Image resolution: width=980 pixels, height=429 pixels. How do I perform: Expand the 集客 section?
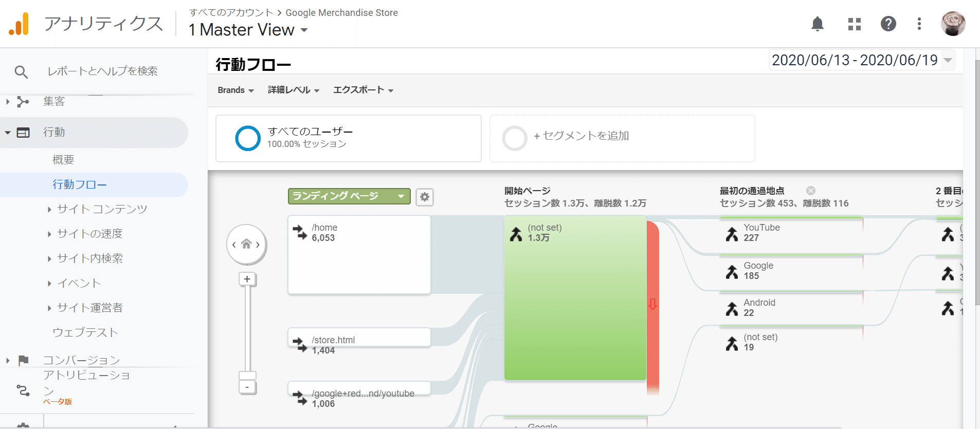8,102
